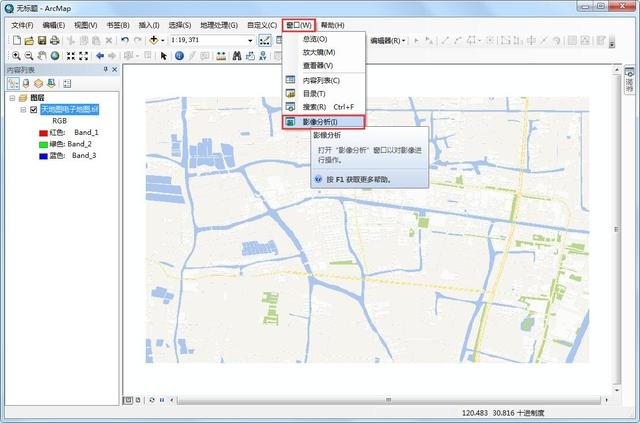Screen dimensions: 640x423
Task: Pin the table of contents panel
Action: coord(105,70)
